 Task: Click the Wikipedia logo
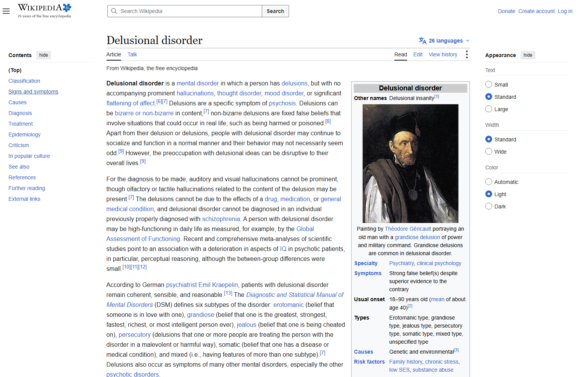coord(44,11)
